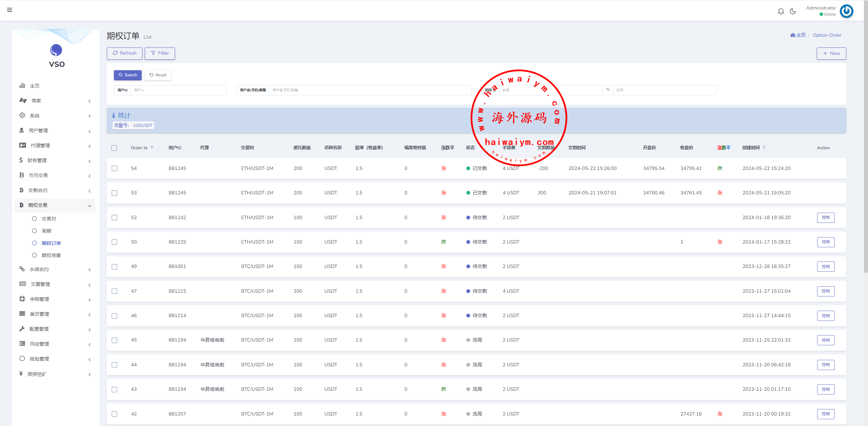Toggle dark mode moon icon
Image resolution: width=868 pixels, height=426 pixels.
coord(793,12)
